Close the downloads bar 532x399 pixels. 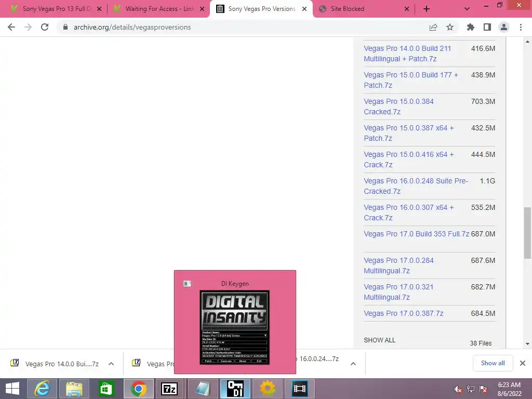coord(523,363)
